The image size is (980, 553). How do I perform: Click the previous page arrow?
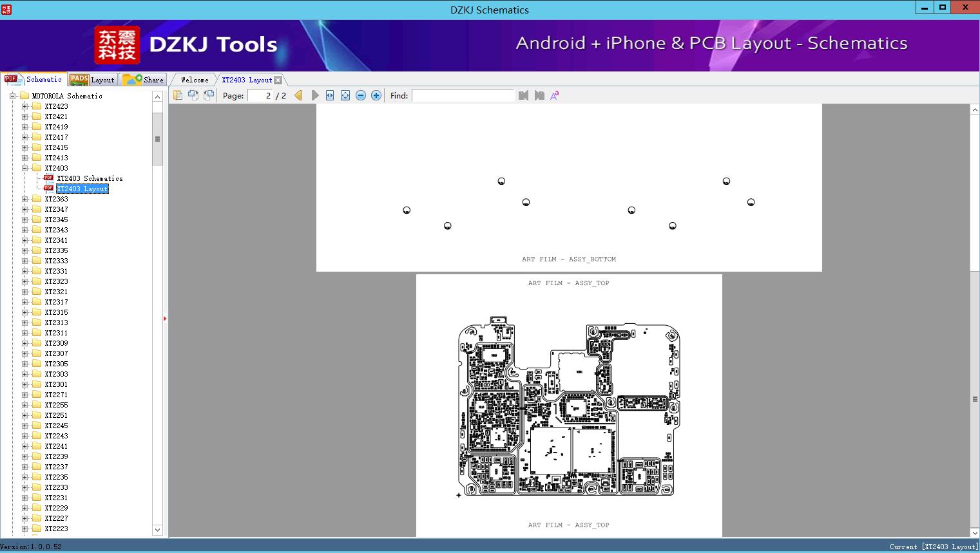click(x=298, y=95)
